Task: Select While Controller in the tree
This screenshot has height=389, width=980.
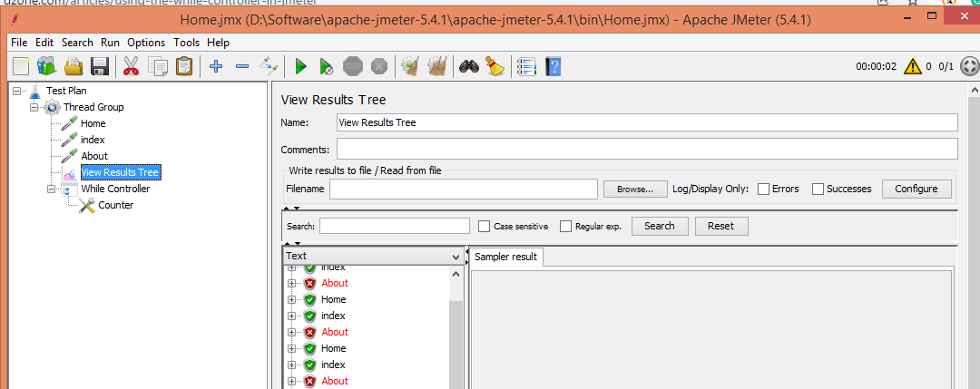Action: pos(115,189)
